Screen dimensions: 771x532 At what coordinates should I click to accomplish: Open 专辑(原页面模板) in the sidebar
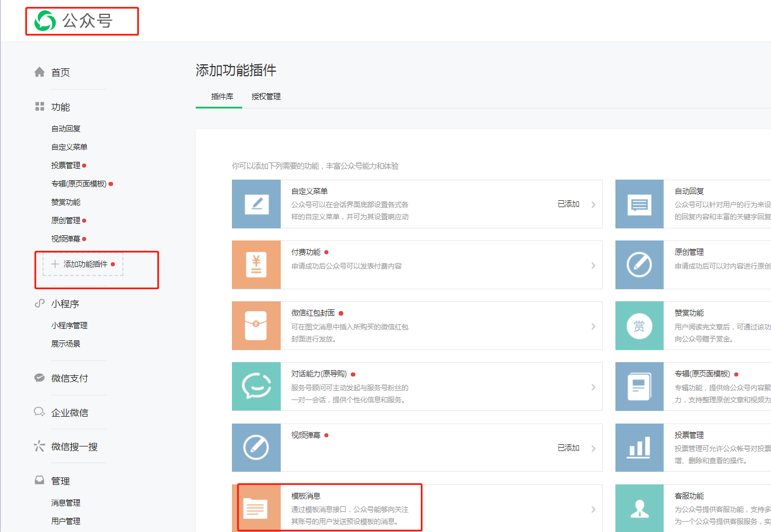coord(79,184)
